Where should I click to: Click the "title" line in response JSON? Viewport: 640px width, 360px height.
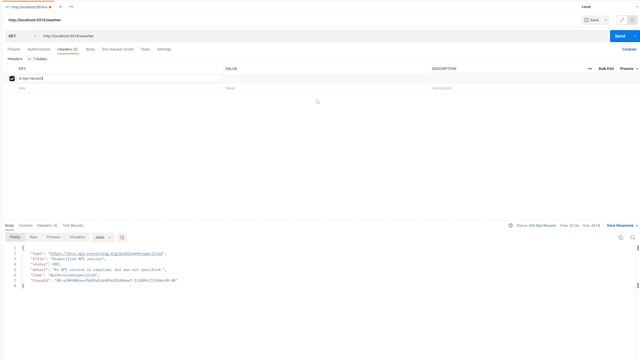68,259
